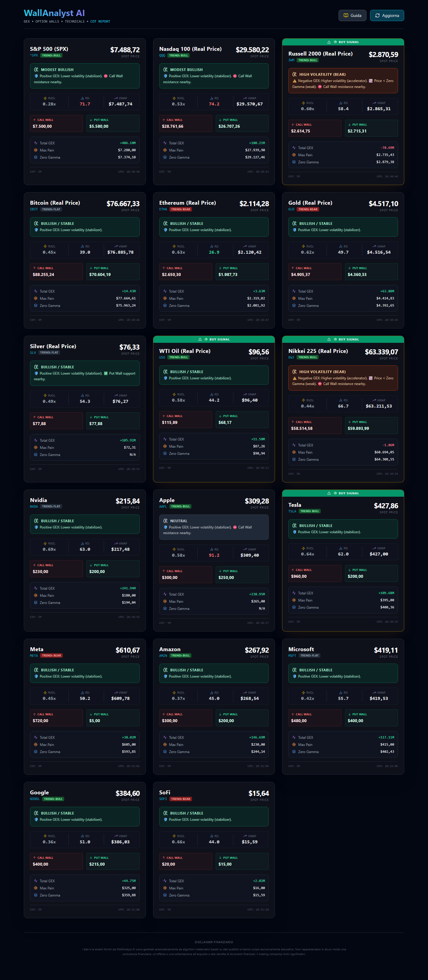Click the Max Pain target icon in Silver card
The height and width of the screenshot is (980, 428).
(x=36, y=448)
